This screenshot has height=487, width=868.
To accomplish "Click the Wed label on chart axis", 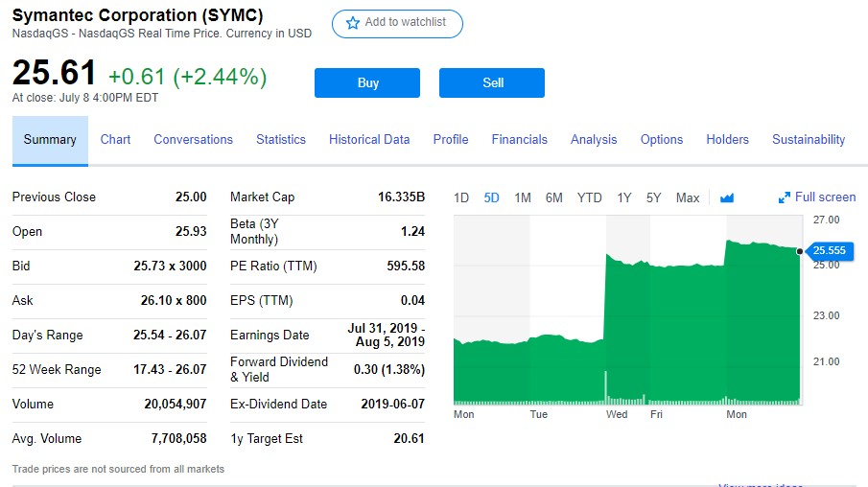I will (617, 414).
